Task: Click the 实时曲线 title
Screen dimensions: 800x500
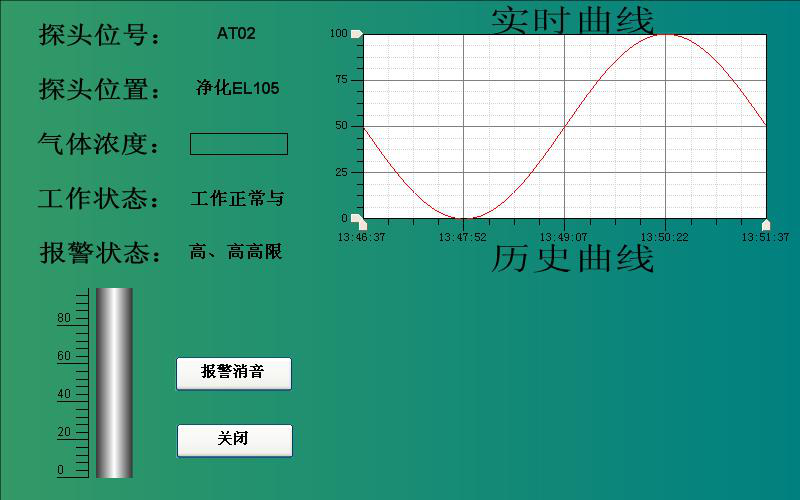Action: 572,20
